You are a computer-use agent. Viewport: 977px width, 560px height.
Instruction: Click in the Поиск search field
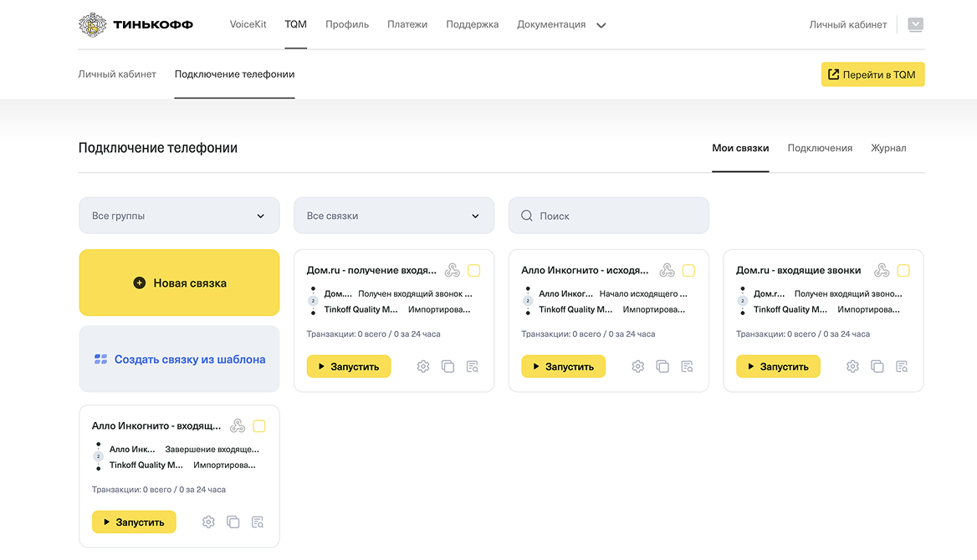coord(608,215)
